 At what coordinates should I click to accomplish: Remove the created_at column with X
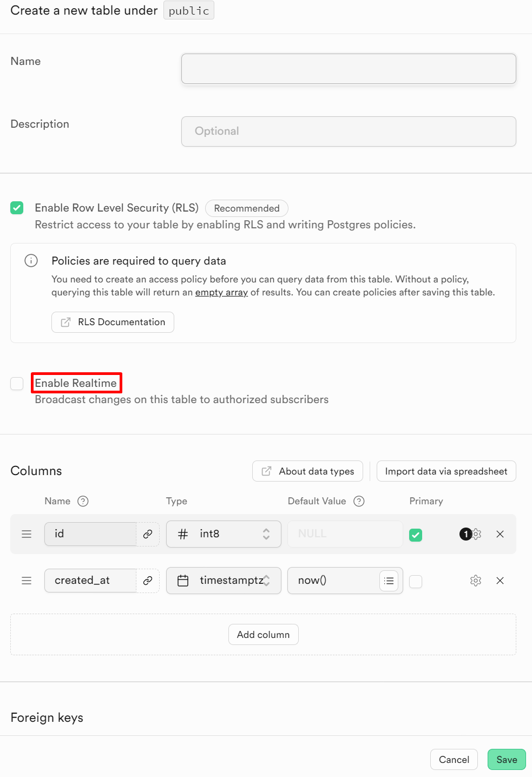click(500, 581)
